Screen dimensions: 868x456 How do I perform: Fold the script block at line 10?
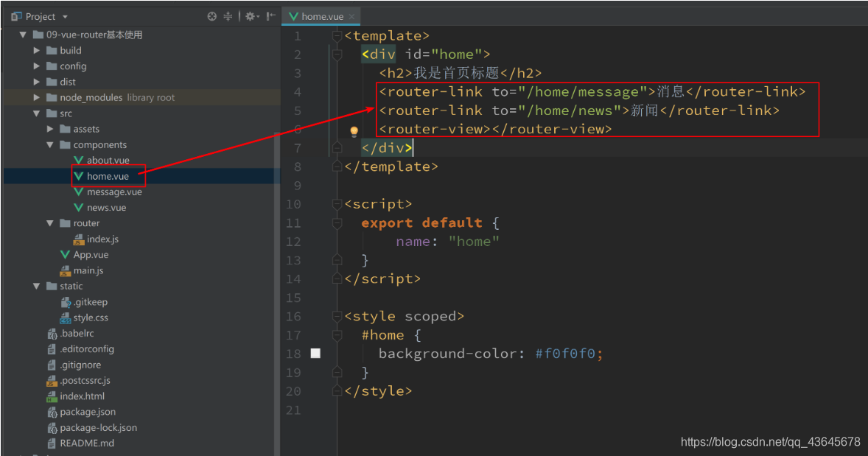(337, 204)
